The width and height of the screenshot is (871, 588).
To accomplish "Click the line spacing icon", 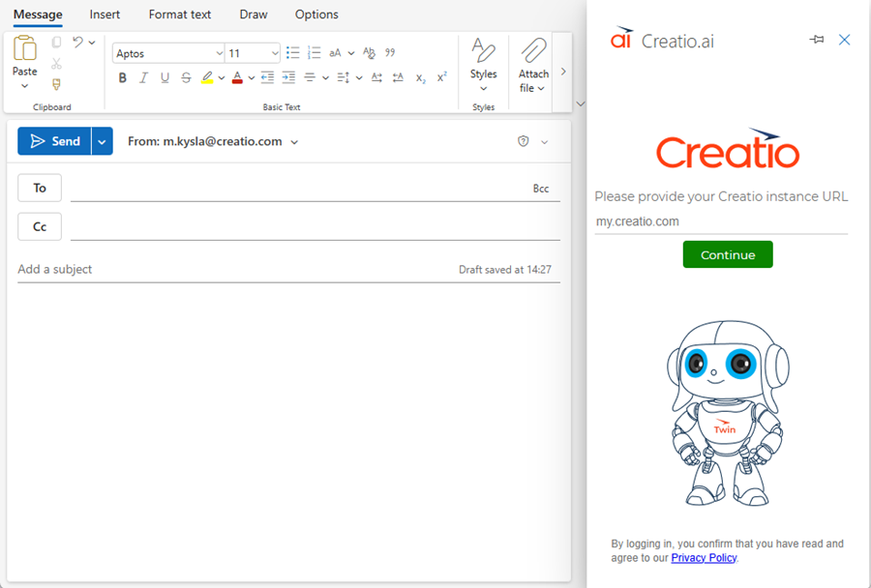I will [x=344, y=77].
